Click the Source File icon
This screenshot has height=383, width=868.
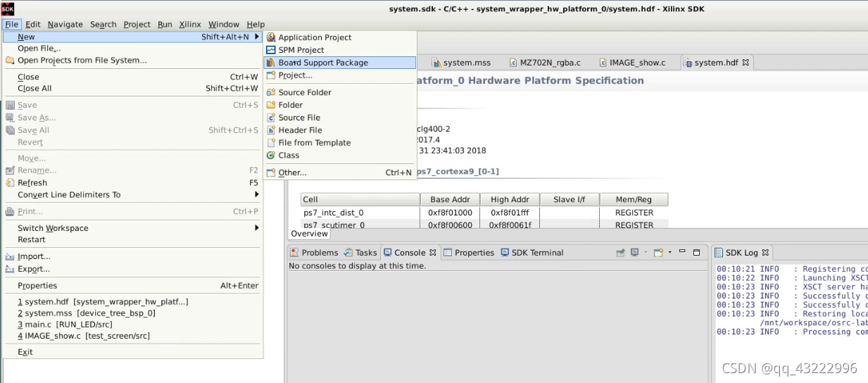click(271, 118)
